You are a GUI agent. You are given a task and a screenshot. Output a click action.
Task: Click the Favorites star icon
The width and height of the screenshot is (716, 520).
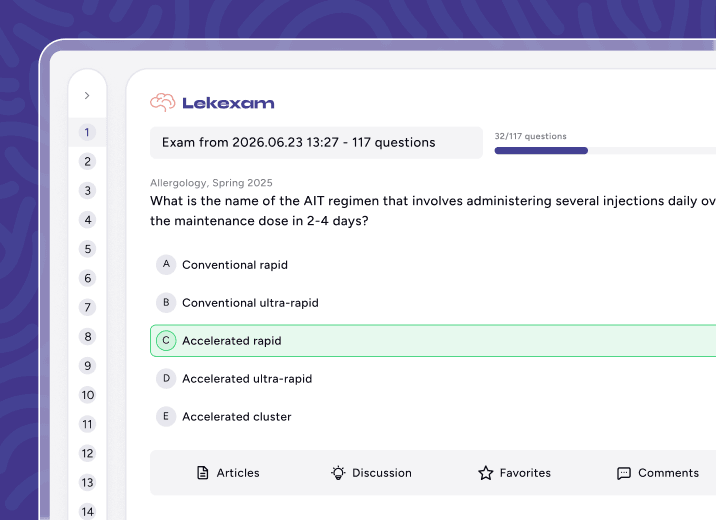[486, 473]
